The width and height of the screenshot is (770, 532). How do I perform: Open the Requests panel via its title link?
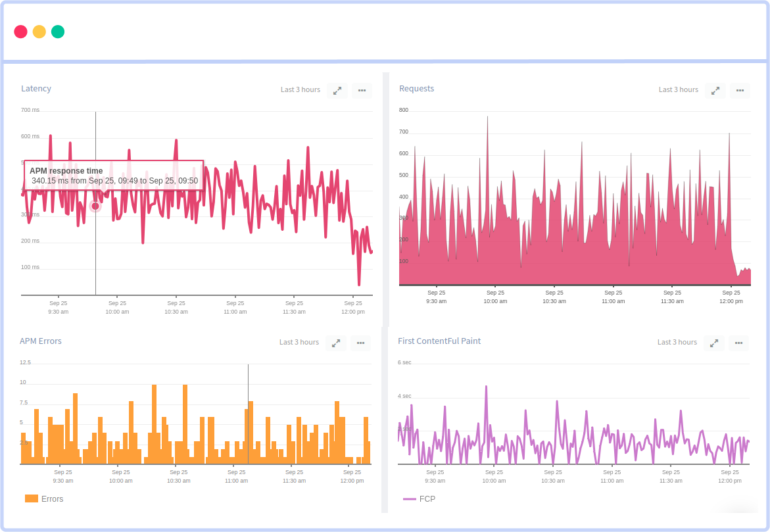pos(416,88)
